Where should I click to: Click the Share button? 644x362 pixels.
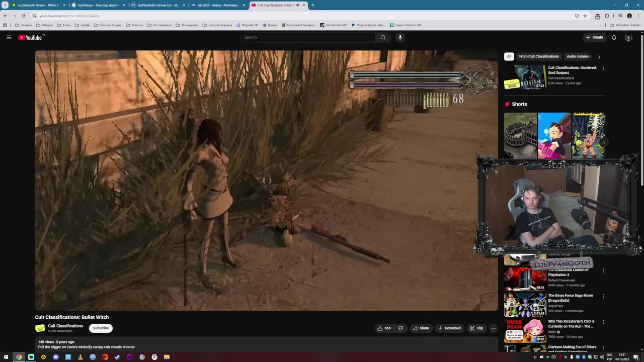click(421, 328)
